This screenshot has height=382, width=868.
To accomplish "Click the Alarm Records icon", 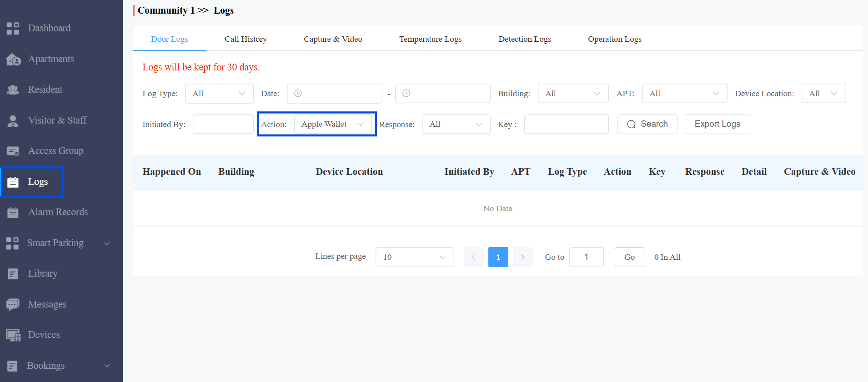I will (13, 212).
